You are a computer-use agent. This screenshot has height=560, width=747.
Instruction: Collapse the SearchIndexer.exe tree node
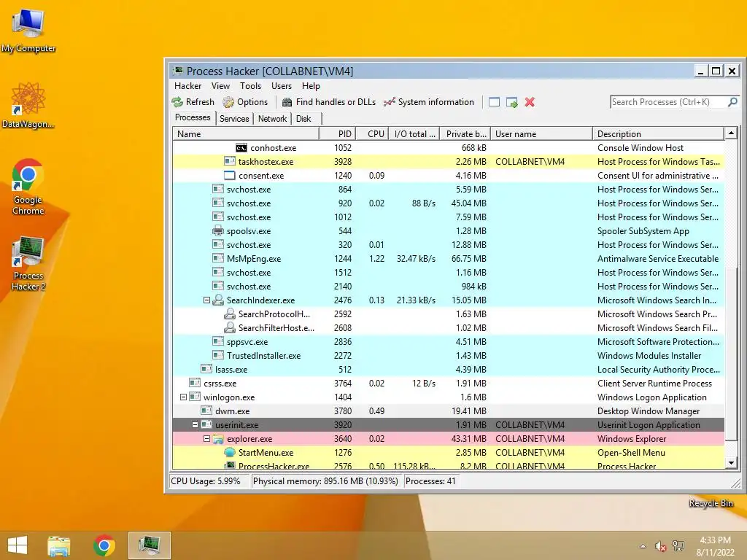(x=206, y=300)
